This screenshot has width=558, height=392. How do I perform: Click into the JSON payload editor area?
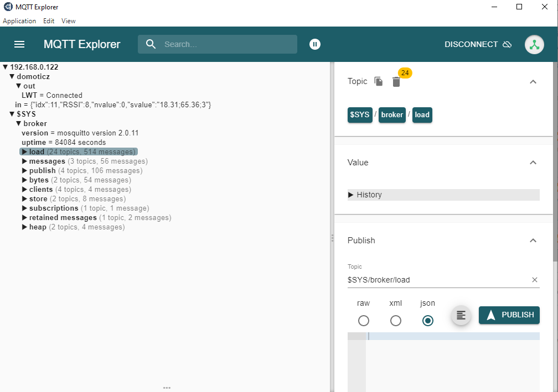pos(452,362)
